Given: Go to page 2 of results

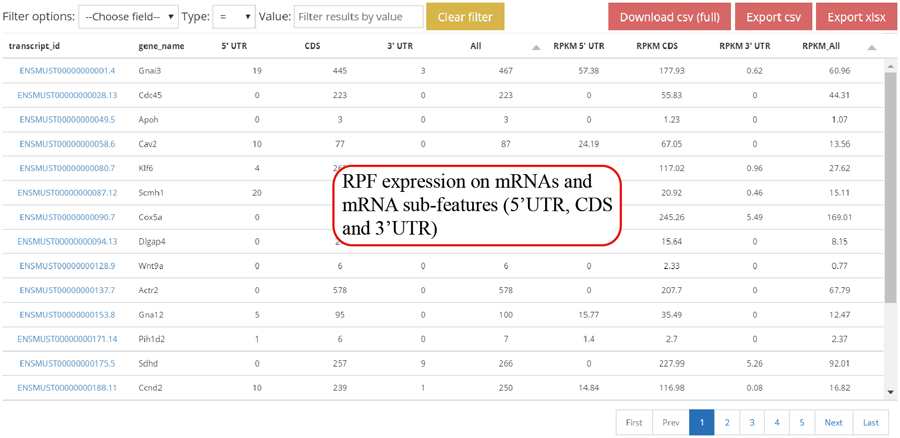Looking at the screenshot, I should pos(727,422).
